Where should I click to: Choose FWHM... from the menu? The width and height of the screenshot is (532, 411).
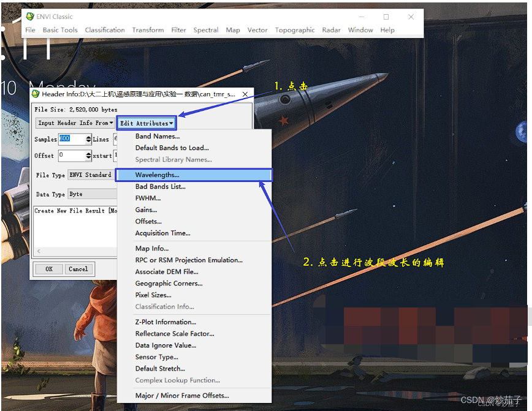(x=148, y=198)
